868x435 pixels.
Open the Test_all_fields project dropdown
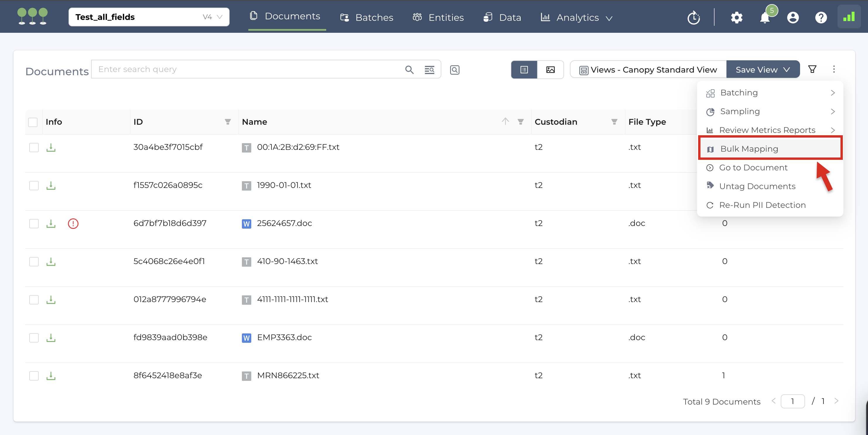pyautogui.click(x=148, y=17)
